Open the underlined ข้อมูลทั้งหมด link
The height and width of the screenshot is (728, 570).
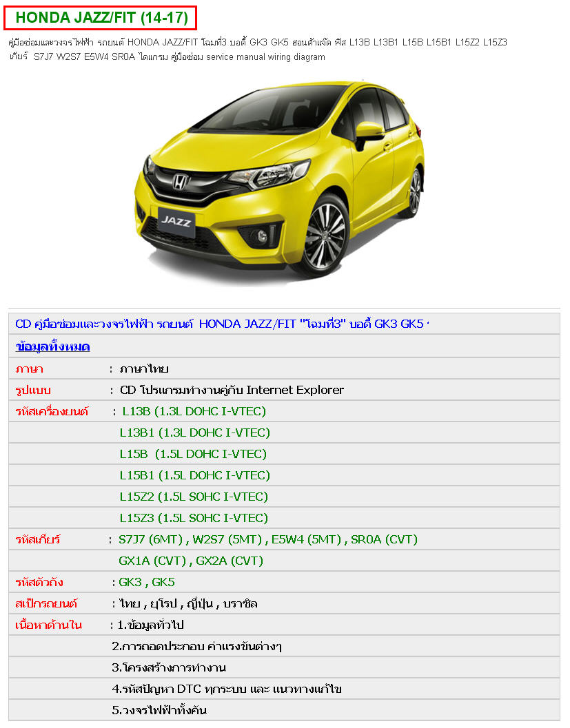(52, 346)
